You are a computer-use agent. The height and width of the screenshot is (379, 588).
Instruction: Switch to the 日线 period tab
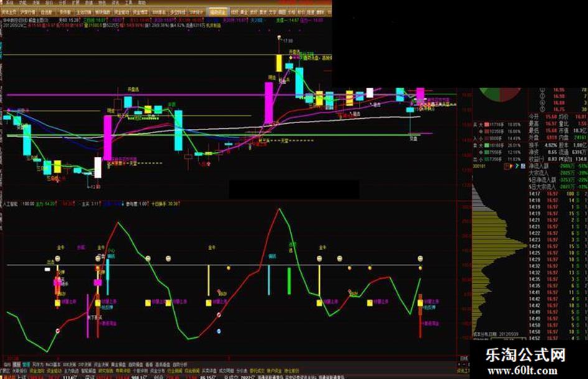464,358
